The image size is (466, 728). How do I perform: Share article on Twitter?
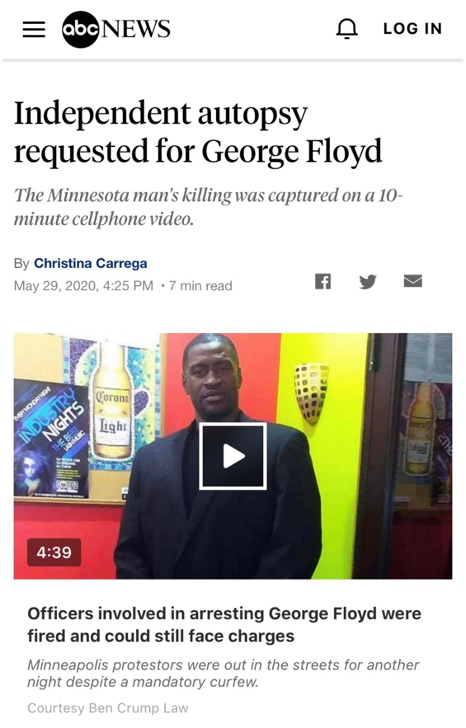click(x=368, y=281)
